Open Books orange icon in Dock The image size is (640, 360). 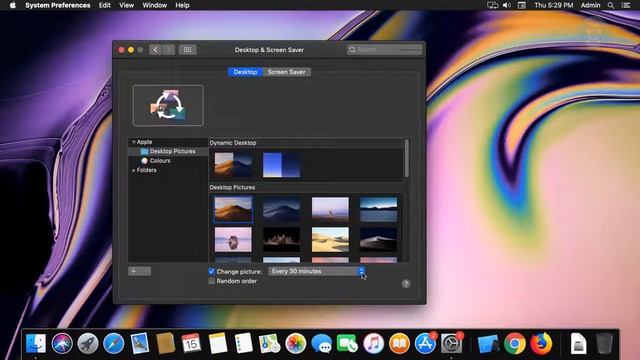[x=400, y=343]
